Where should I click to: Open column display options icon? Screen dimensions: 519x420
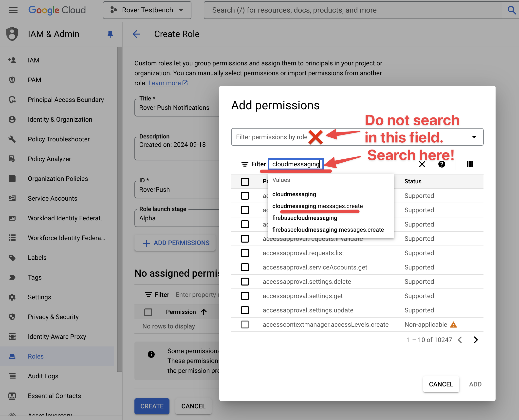(x=470, y=164)
